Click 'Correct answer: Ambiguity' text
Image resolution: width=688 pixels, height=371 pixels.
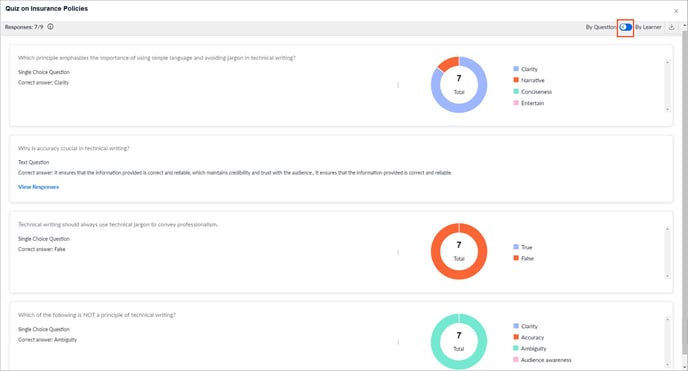tap(47, 339)
